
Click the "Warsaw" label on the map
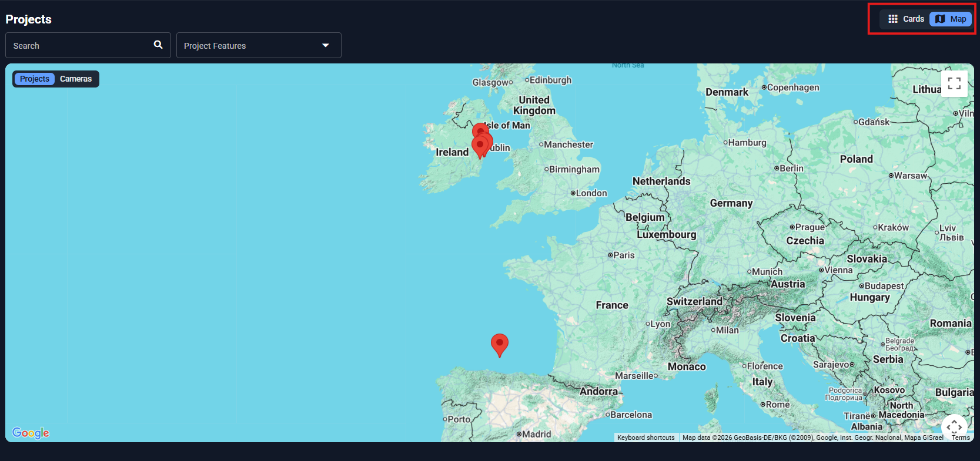point(911,175)
